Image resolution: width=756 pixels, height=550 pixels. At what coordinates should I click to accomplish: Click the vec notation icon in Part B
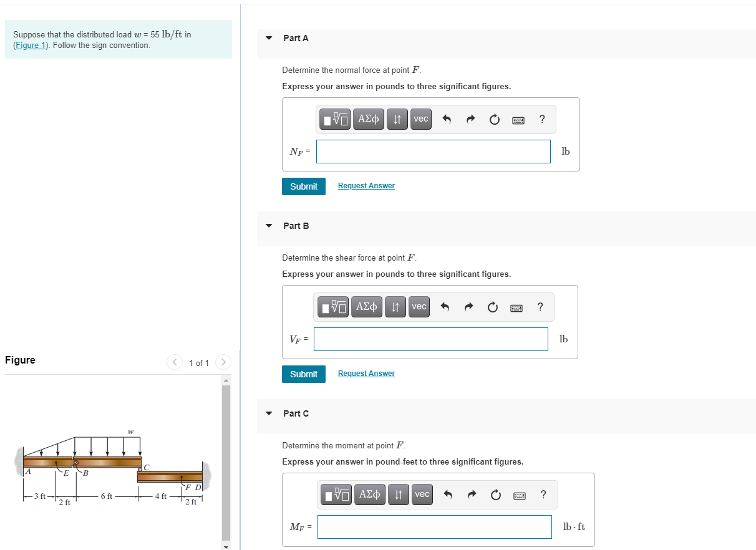419,306
